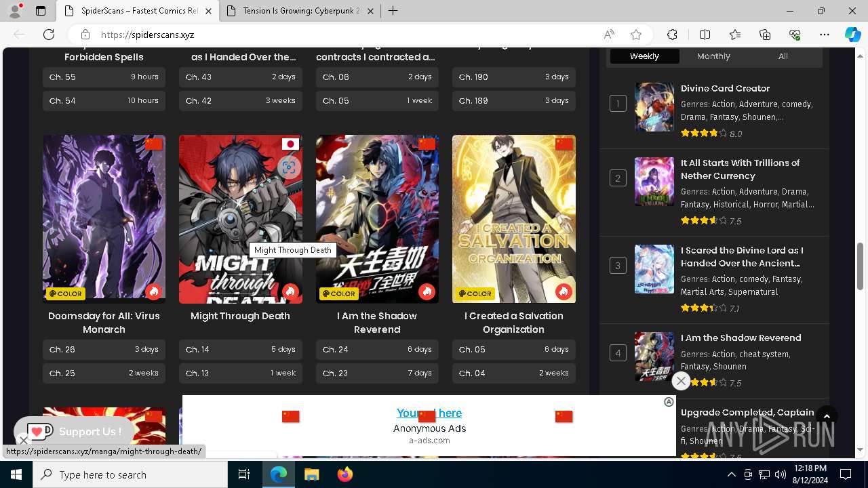Open Ch. 23 posted 7 days ago

[377, 373]
